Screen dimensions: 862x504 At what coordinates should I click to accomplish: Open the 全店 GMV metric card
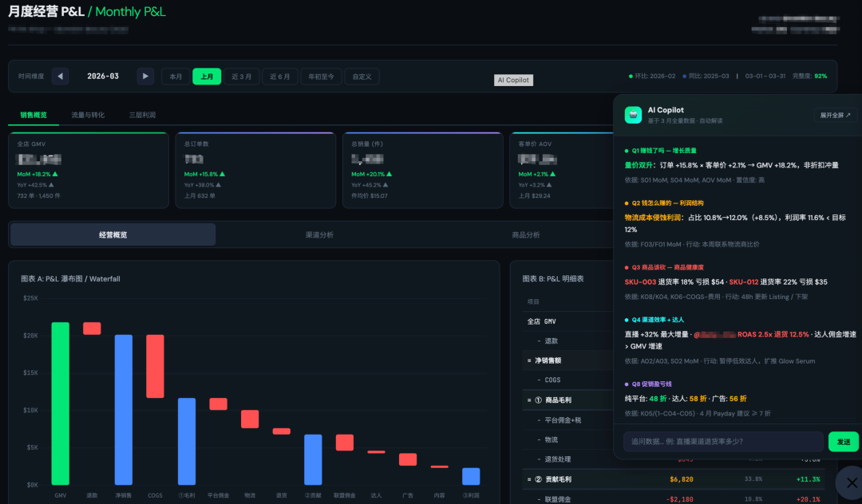point(88,170)
